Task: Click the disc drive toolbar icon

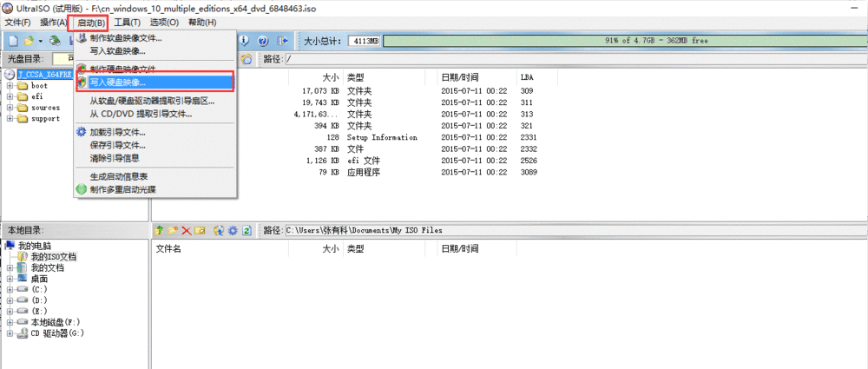Action: click(x=55, y=41)
